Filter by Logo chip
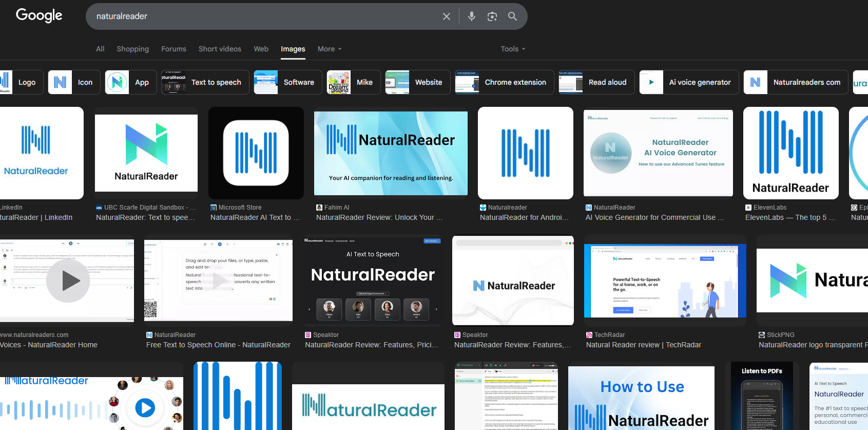This screenshot has width=868, height=430. pos(22,82)
